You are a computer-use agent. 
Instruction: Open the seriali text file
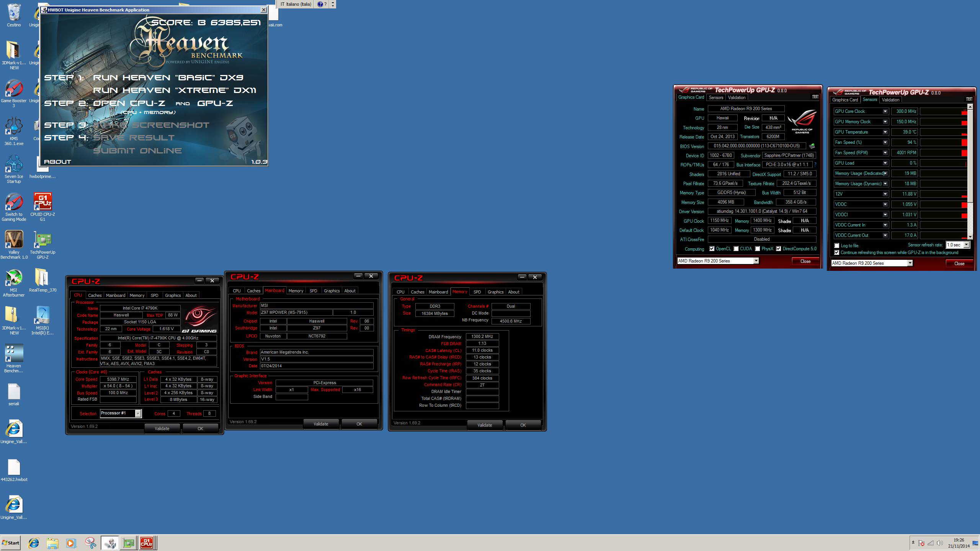[x=14, y=394]
